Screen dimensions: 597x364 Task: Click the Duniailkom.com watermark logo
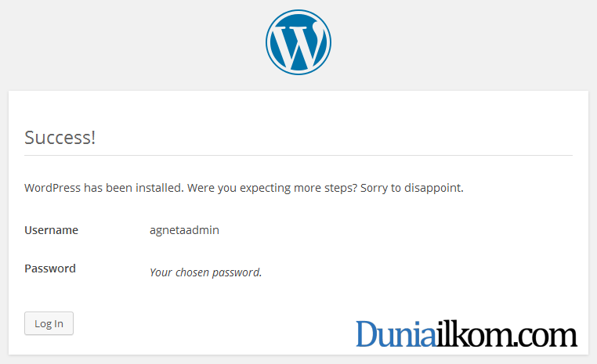tap(466, 333)
